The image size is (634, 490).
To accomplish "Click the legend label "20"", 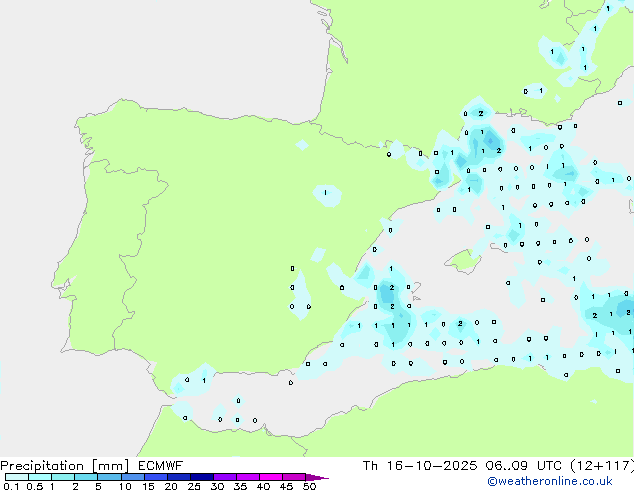I will point(171,486).
